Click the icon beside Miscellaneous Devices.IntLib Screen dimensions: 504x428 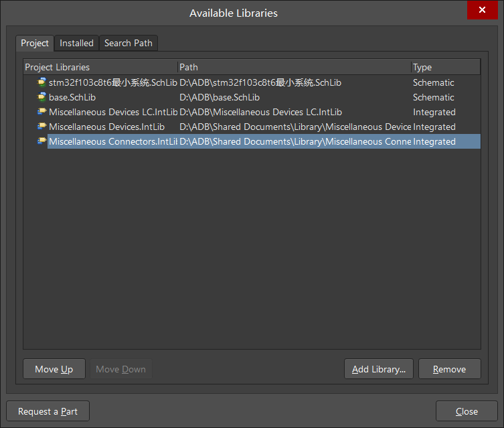[41, 127]
